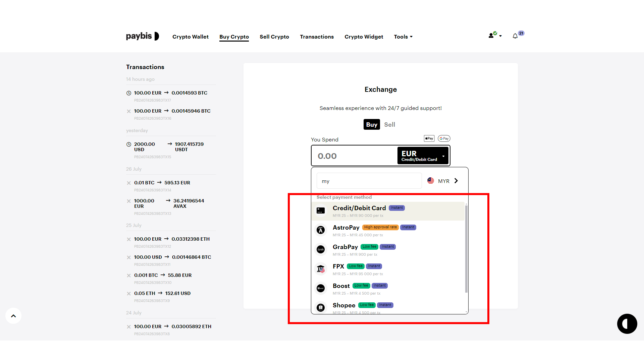
Task: Select Credit/Debit Card payment method
Action: 388,211
